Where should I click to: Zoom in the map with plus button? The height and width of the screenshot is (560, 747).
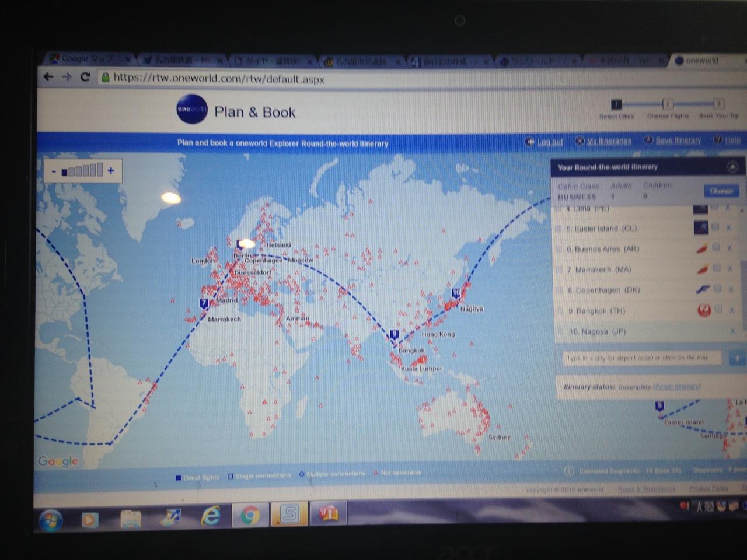click(x=111, y=171)
